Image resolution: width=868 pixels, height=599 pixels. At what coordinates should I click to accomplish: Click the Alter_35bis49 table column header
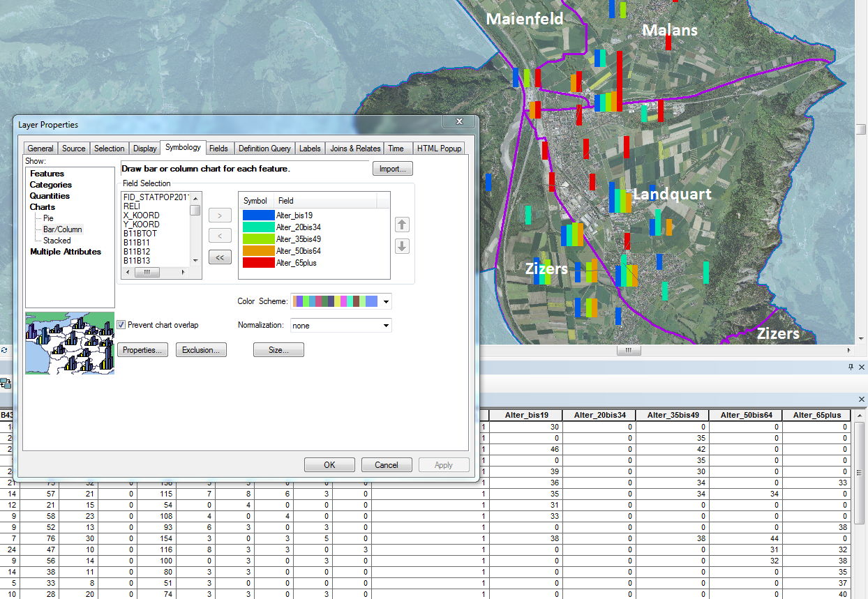click(672, 415)
